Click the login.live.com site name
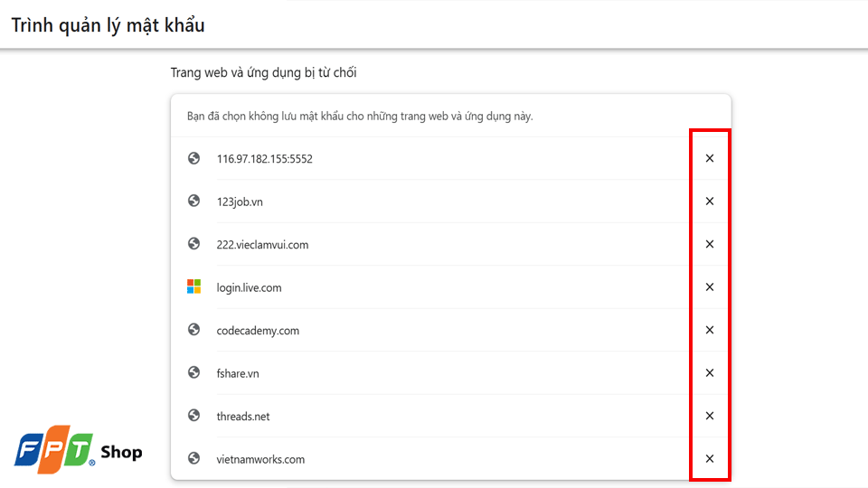 [x=250, y=287]
